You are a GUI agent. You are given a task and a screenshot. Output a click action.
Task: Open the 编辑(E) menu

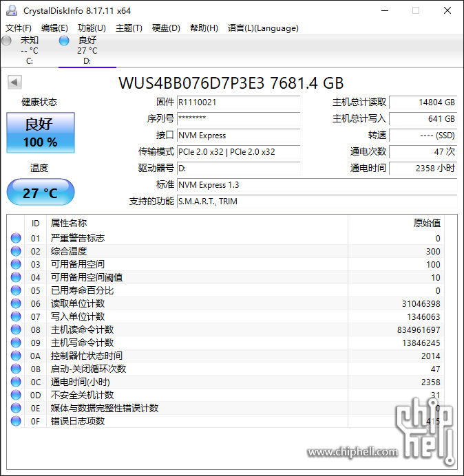click(54, 28)
